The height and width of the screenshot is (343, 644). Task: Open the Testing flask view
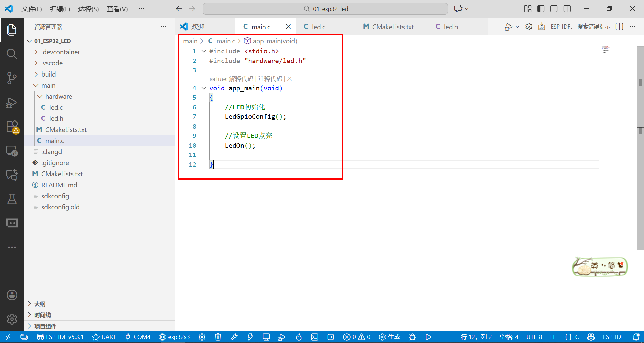(x=12, y=199)
